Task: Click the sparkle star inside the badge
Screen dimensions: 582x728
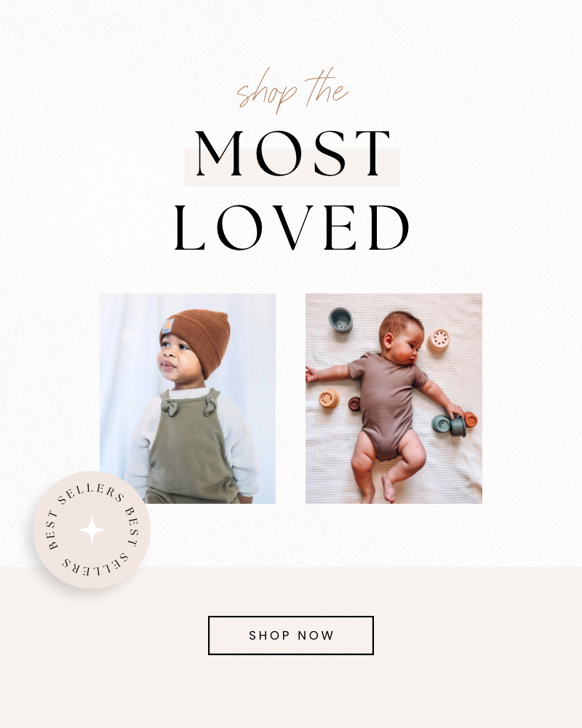Action: coord(92,530)
